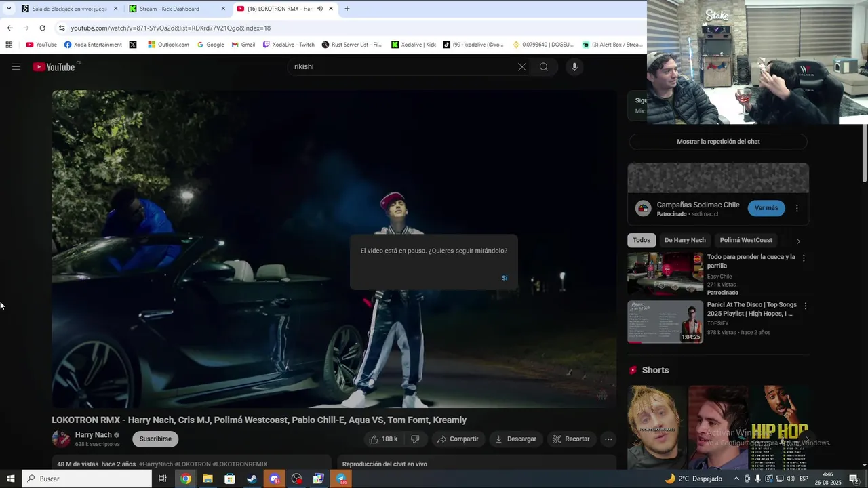
Task: Confirm Sí to keep watching
Action: pyautogui.click(x=505, y=278)
